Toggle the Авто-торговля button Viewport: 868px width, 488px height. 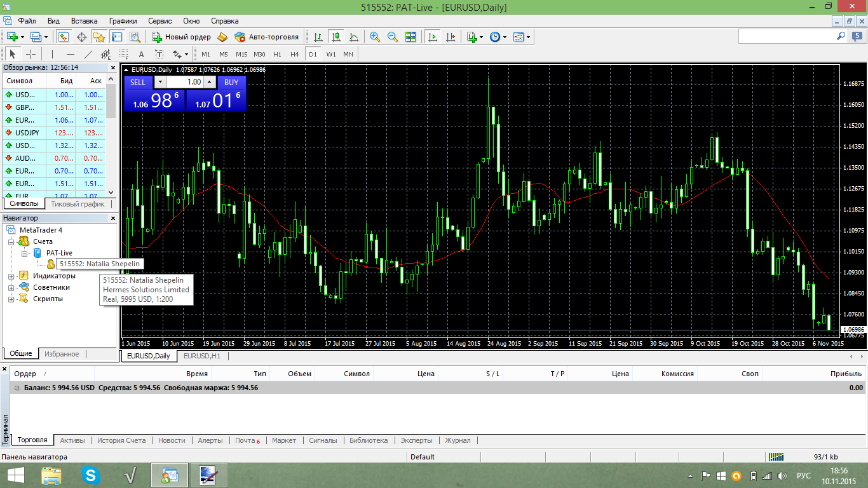coord(267,37)
